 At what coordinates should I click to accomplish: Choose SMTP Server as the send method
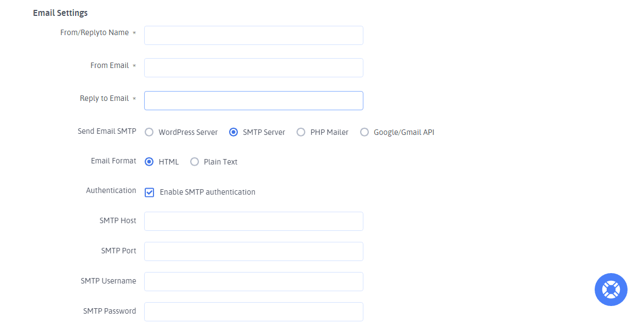click(x=233, y=132)
